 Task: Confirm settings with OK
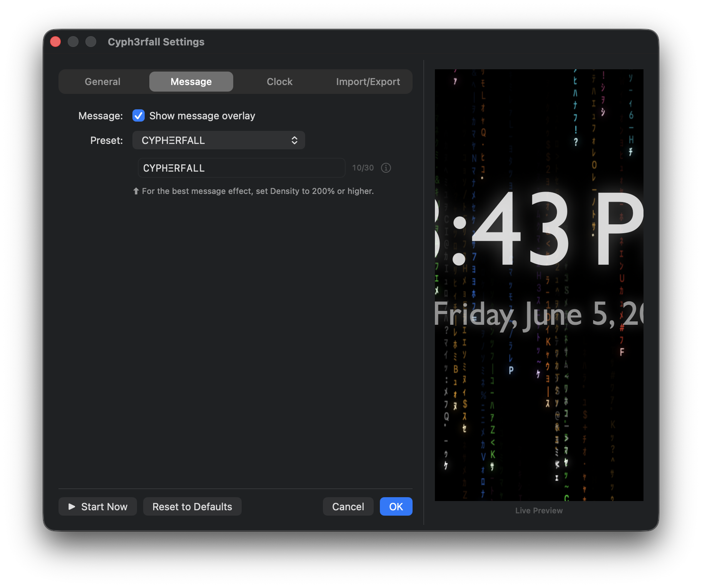(396, 506)
